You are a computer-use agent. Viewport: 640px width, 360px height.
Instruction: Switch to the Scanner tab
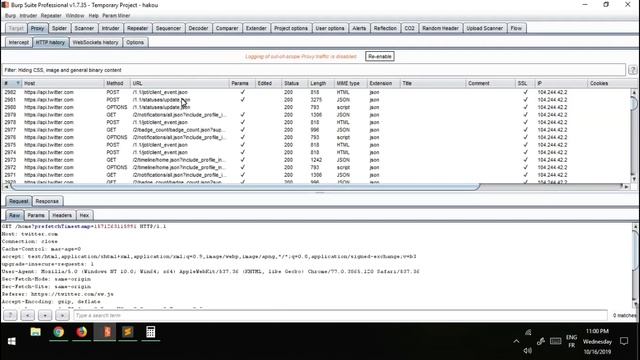point(84,28)
